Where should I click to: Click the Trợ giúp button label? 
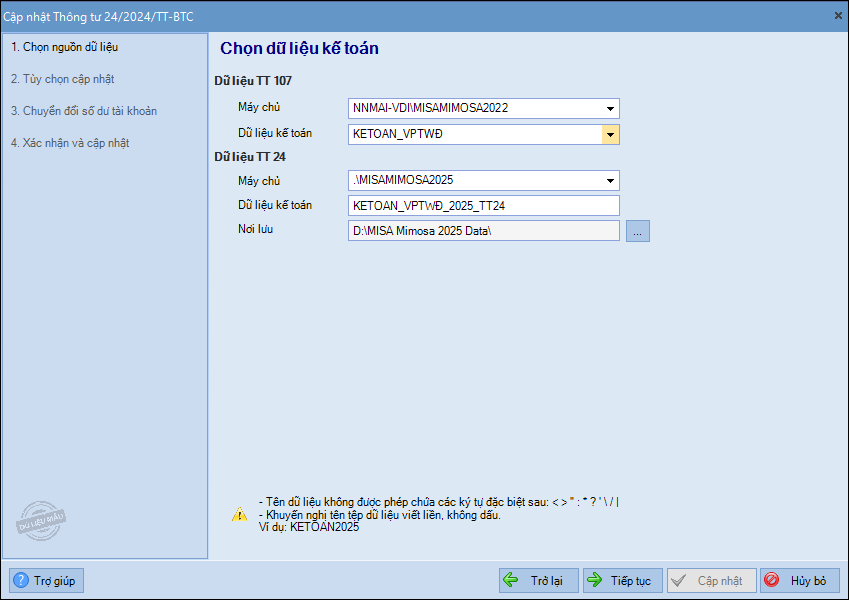[x=55, y=581]
